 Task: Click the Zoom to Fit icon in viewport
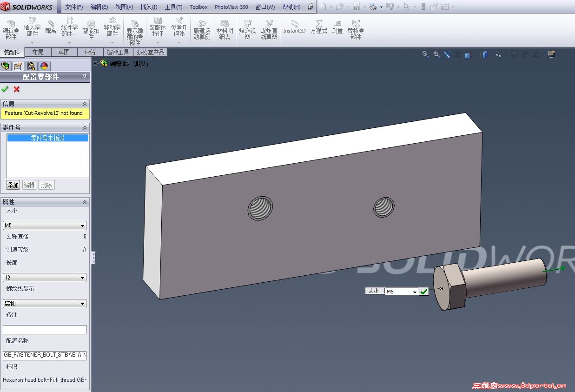pos(425,54)
